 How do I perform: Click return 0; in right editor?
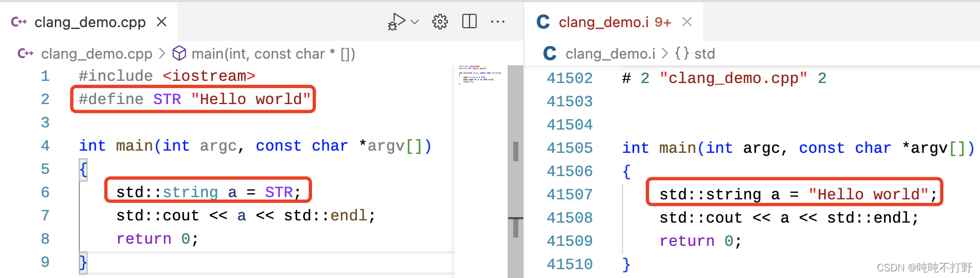click(x=701, y=241)
